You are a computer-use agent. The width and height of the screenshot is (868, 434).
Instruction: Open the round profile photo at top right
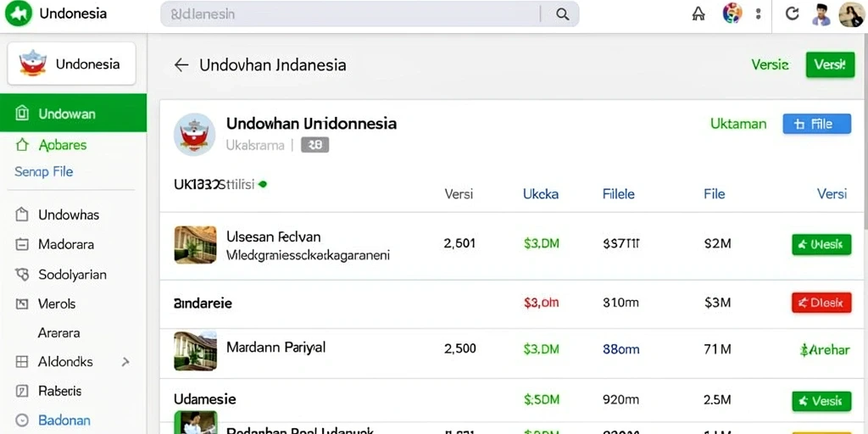click(x=852, y=14)
